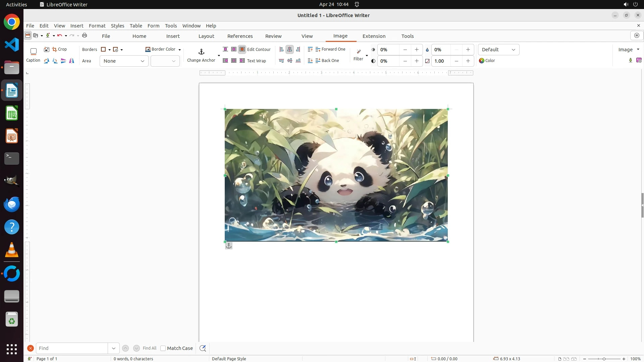Open the Border Color dropdown arrow
Viewport: 644px width, 362px height.
(180, 50)
